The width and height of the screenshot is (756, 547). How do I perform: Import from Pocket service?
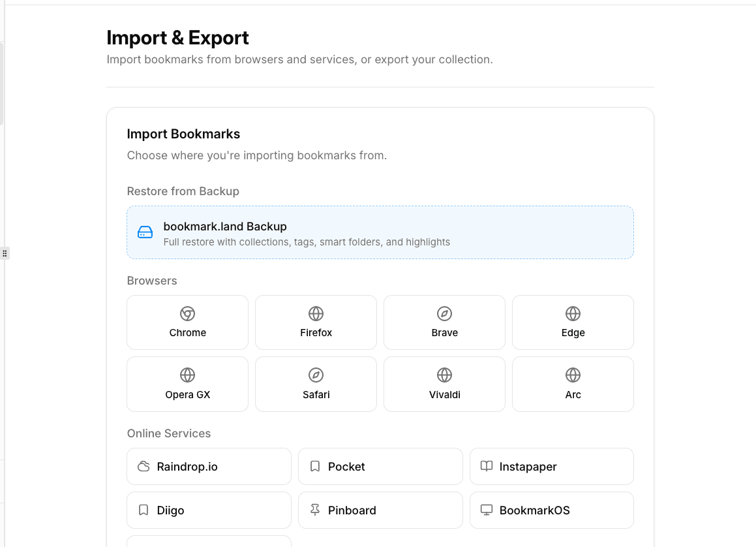[x=380, y=467]
